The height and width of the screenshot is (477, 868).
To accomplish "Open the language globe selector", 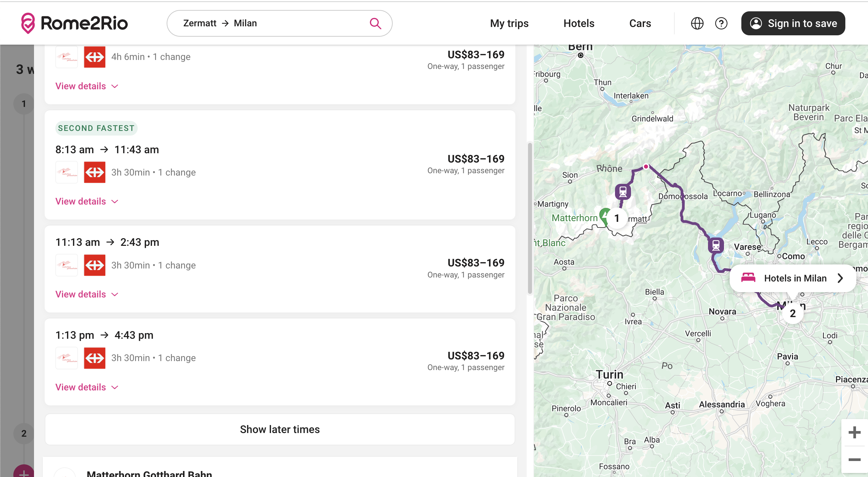I will tap(697, 23).
